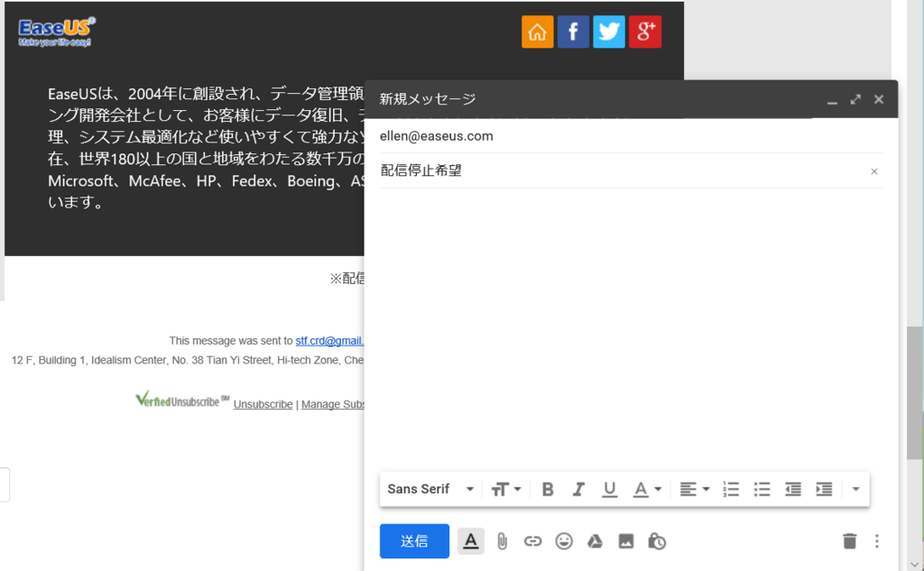924x571 pixels.
Task: Decrease the indent level
Action: pos(792,489)
